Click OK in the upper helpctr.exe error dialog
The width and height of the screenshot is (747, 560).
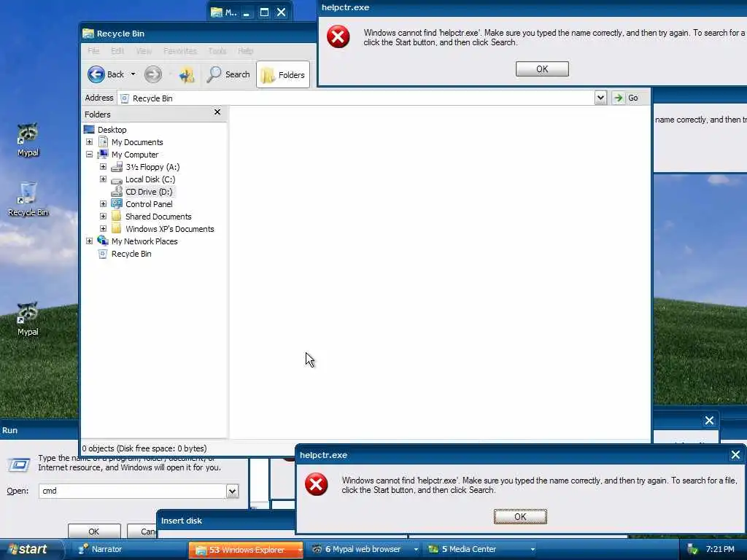click(x=542, y=69)
